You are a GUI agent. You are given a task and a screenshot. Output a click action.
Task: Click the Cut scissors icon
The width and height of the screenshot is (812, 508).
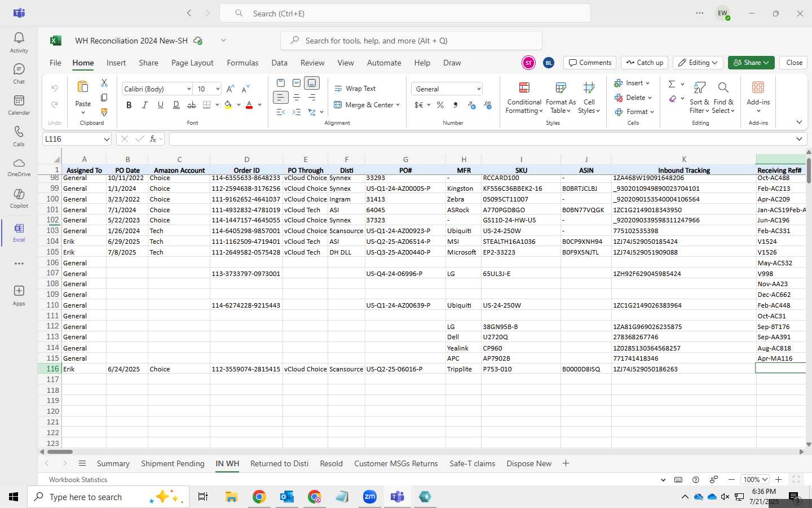click(104, 83)
